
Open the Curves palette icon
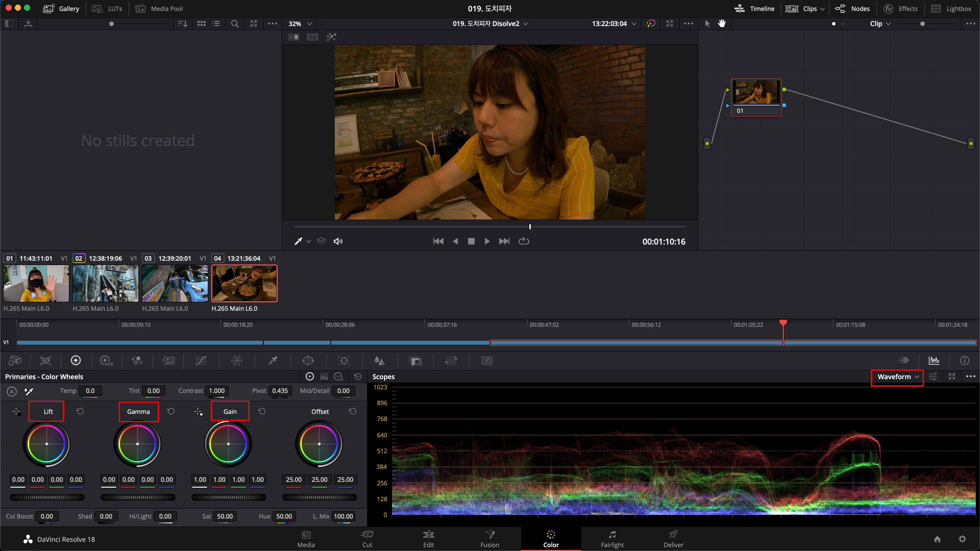[x=201, y=360]
